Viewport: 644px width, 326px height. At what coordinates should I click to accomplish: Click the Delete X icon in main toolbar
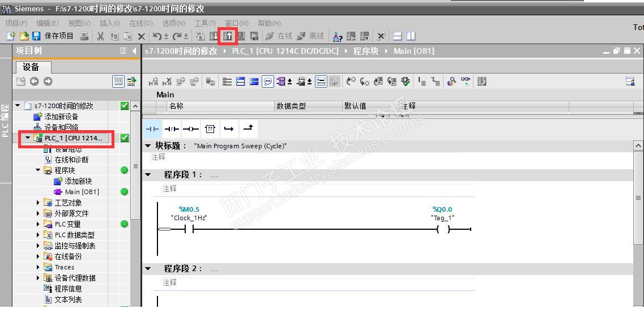pyautogui.click(x=141, y=36)
